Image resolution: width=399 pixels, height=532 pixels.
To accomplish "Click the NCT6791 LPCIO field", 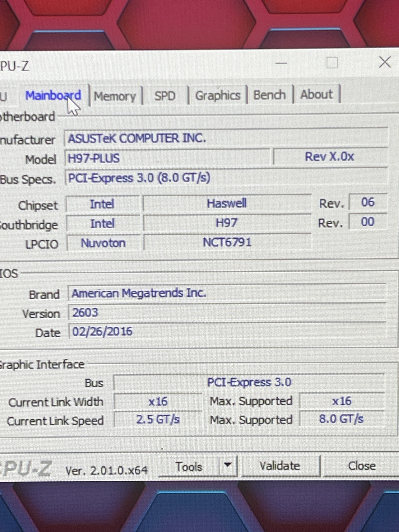I will pos(227,242).
